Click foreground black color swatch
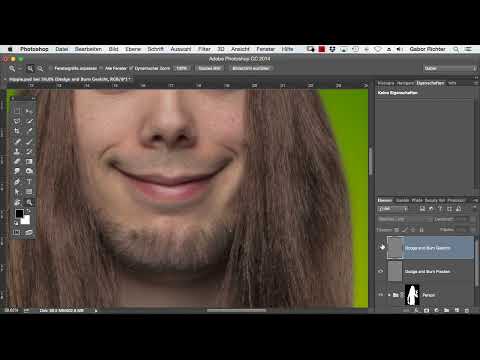 [19, 213]
